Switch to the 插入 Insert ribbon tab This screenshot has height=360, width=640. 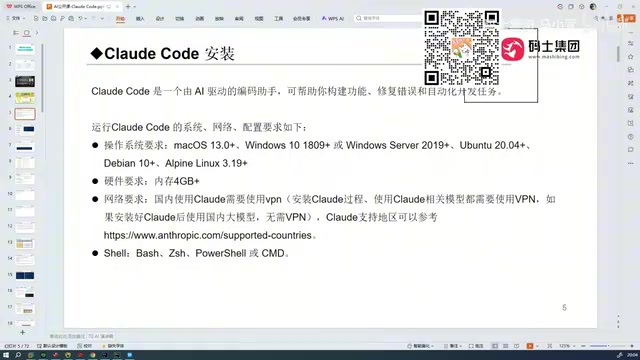pos(140,18)
